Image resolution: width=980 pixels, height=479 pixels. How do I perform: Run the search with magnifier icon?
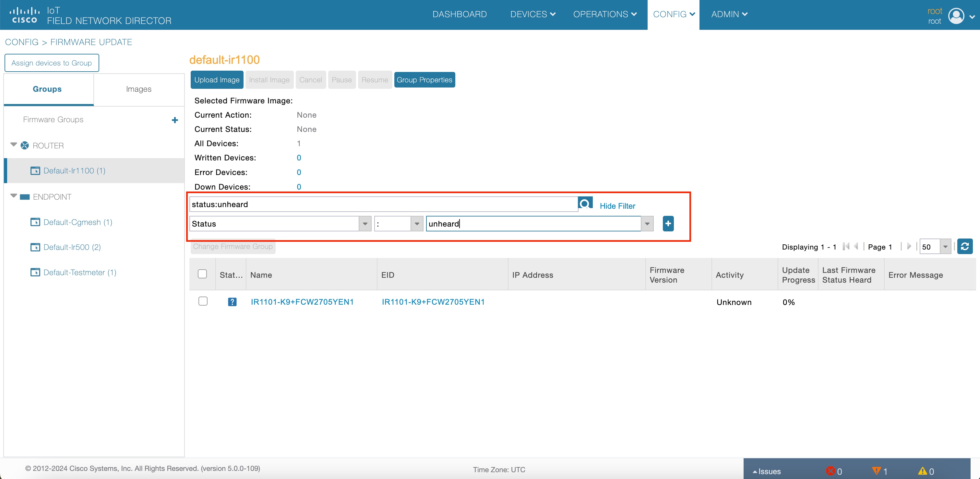[585, 203]
